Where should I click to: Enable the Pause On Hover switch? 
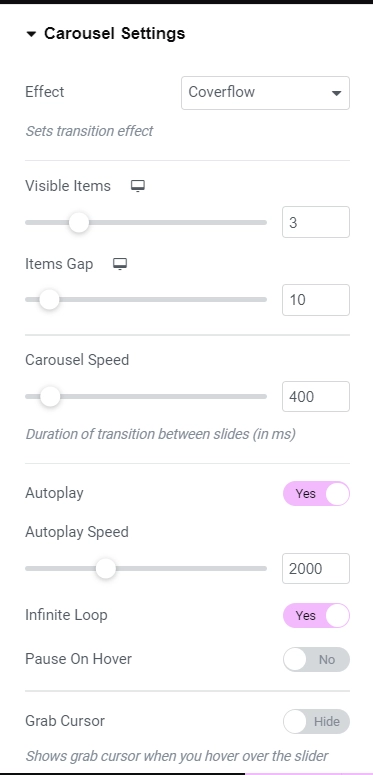pyautogui.click(x=316, y=660)
